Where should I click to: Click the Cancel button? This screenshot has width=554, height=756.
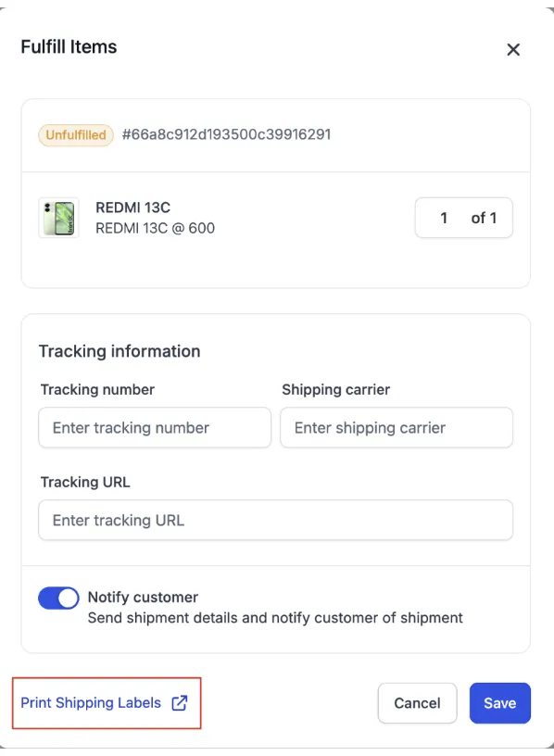pyautogui.click(x=417, y=703)
